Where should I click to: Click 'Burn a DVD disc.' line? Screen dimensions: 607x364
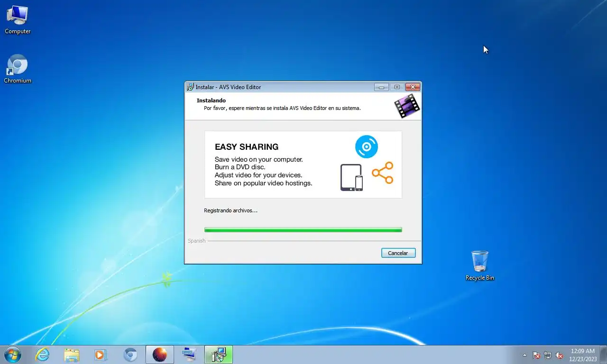(x=240, y=167)
